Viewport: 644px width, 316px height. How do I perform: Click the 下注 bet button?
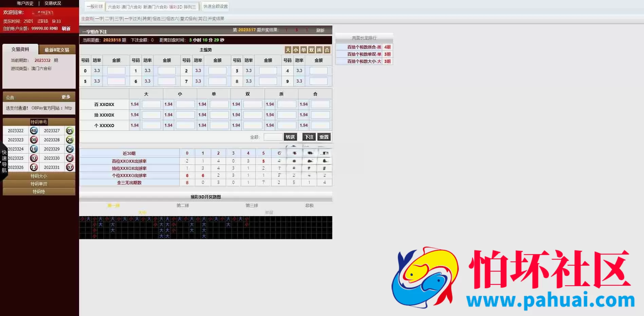[309, 137]
